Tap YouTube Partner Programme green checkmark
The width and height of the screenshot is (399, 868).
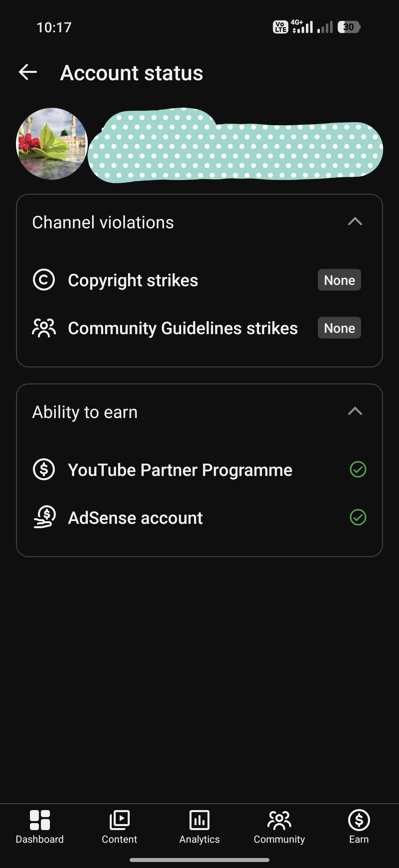click(x=358, y=469)
